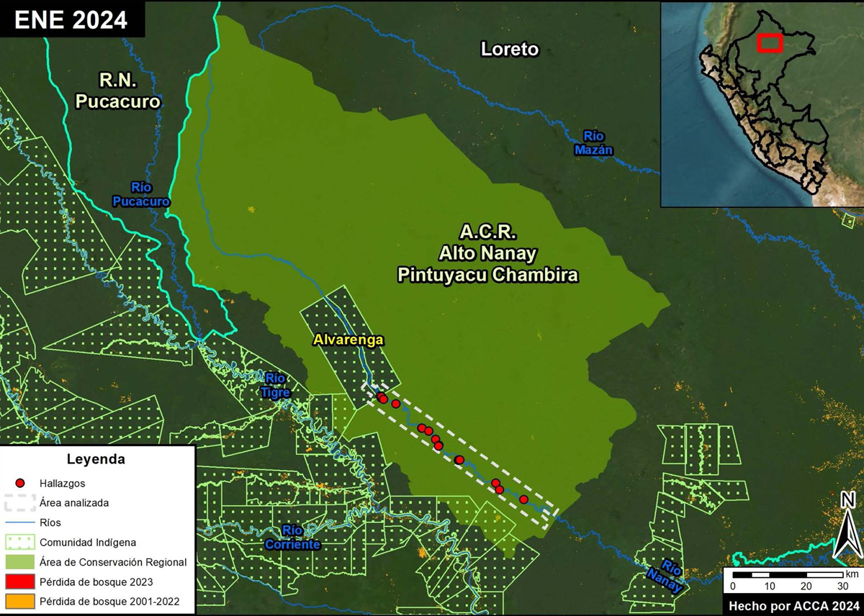Click the Río Corriente river label
864x616 pixels.
click(x=292, y=538)
